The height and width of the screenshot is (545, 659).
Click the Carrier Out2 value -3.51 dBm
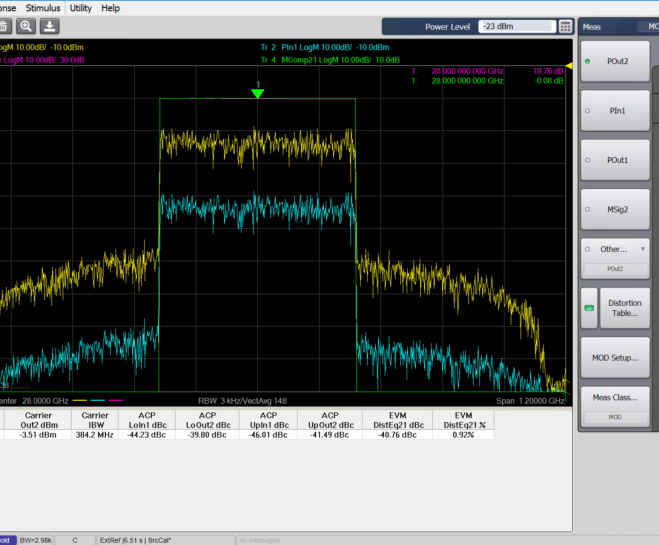click(x=38, y=435)
